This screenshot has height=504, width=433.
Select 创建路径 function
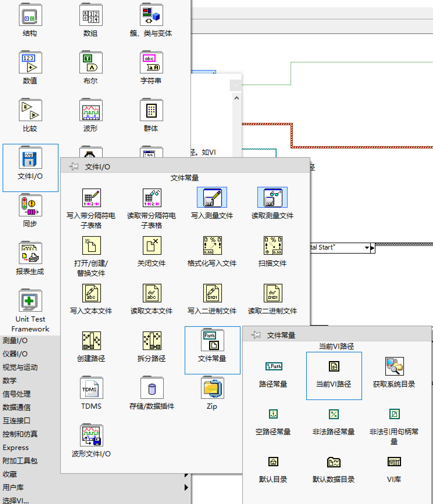[x=91, y=340]
